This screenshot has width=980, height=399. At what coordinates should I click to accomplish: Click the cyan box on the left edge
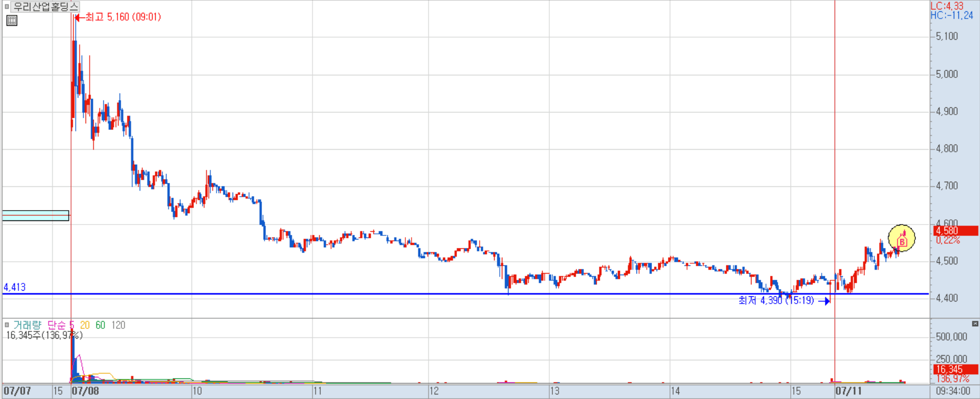pos(36,216)
